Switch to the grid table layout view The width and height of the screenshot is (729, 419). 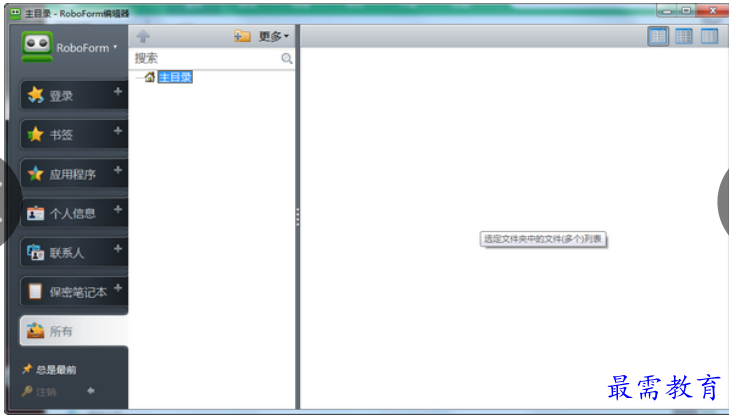(683, 36)
